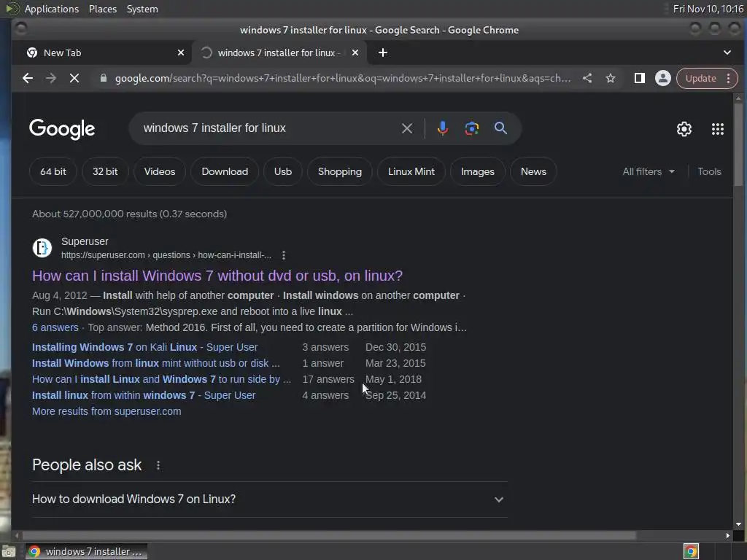The image size is (747, 560).
Task: Clear the Google search box
Action: coord(407,128)
